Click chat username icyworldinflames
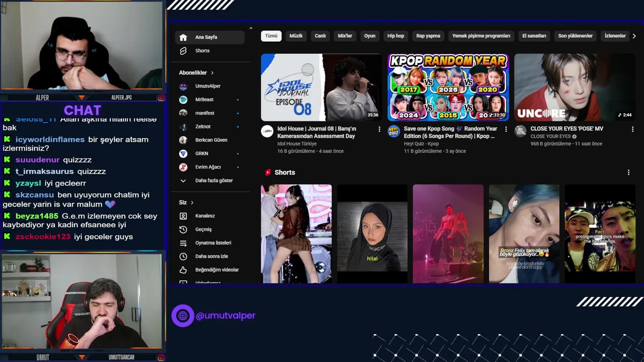 (50, 140)
